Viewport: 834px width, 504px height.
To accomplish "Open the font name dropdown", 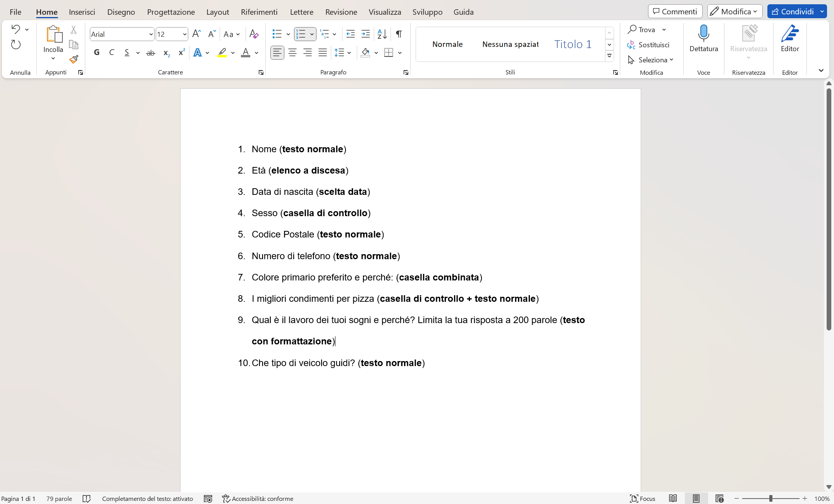I will tap(151, 34).
